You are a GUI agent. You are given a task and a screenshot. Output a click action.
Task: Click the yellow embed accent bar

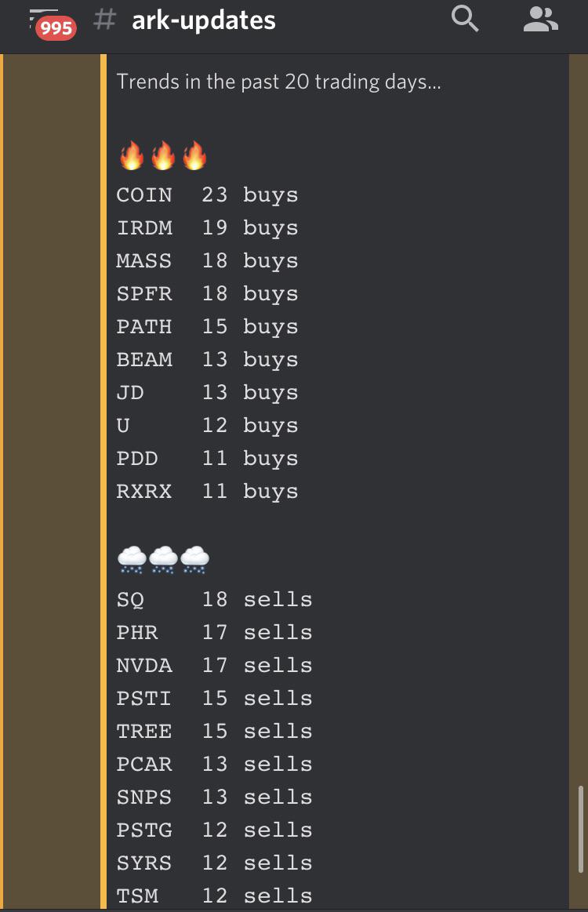[x=103, y=471]
